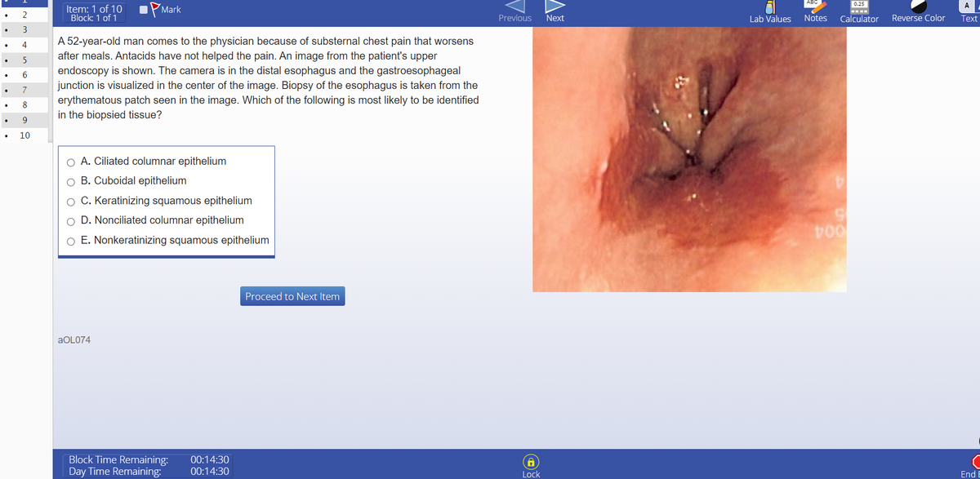The height and width of the screenshot is (479, 980).
Task: Jump to question 2 in list
Action: pos(24,16)
